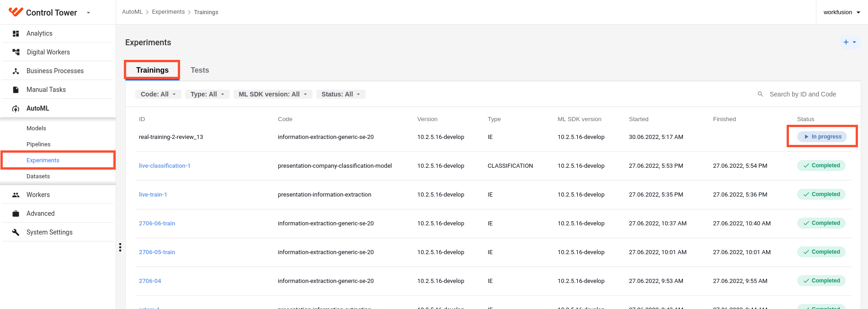Open the live-classification-1 training link
Viewport: 868px width, 309px height.
coord(165,166)
